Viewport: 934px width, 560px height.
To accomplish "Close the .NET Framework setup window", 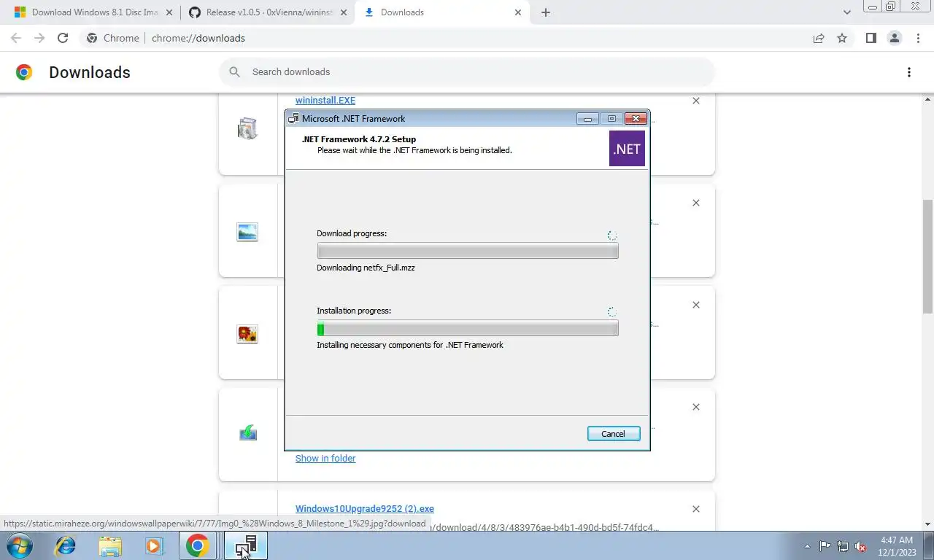I will pyautogui.click(x=636, y=119).
